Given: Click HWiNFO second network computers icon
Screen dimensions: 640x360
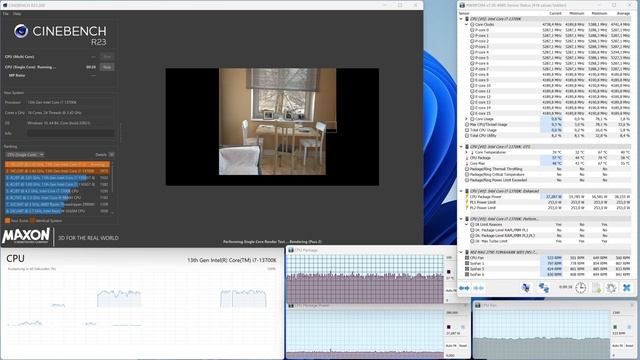Looking at the screenshot, I should pos(543,288).
